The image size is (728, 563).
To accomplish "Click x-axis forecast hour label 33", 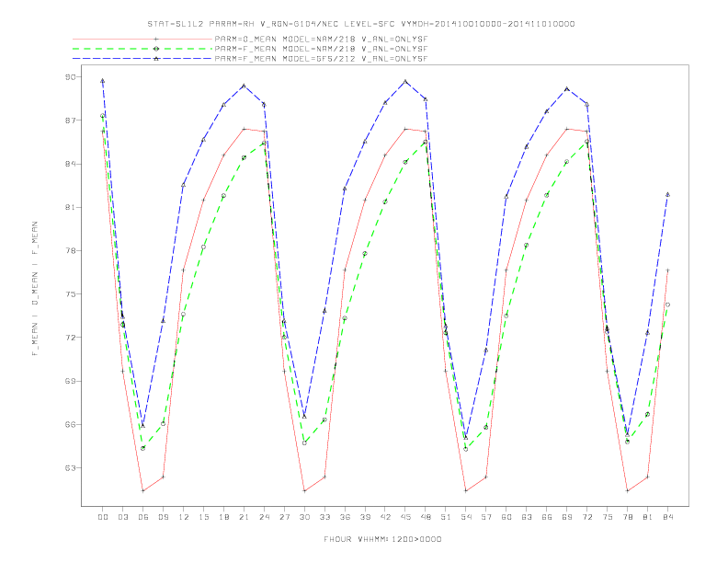I will click(x=324, y=517).
